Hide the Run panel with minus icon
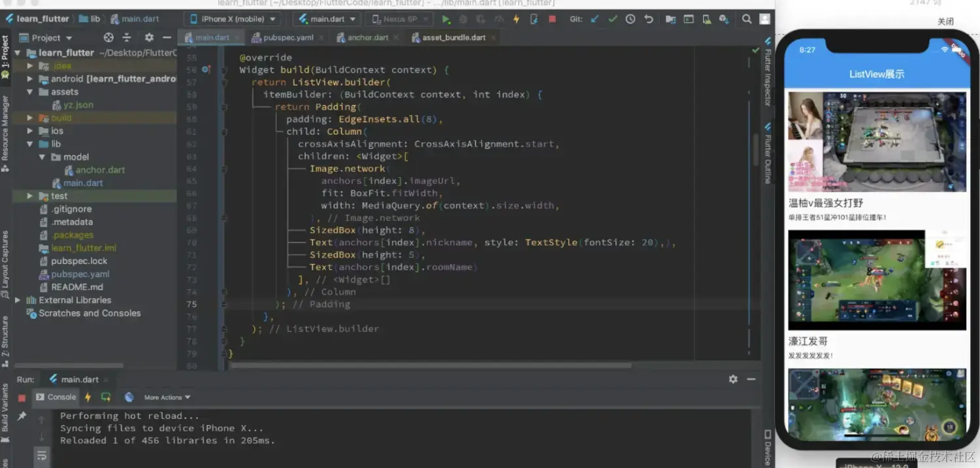 tap(751, 379)
